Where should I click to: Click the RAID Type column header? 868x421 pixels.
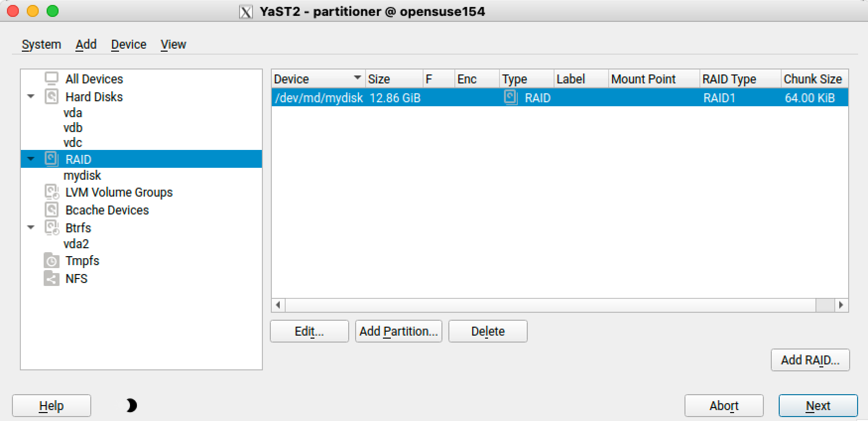(741, 79)
